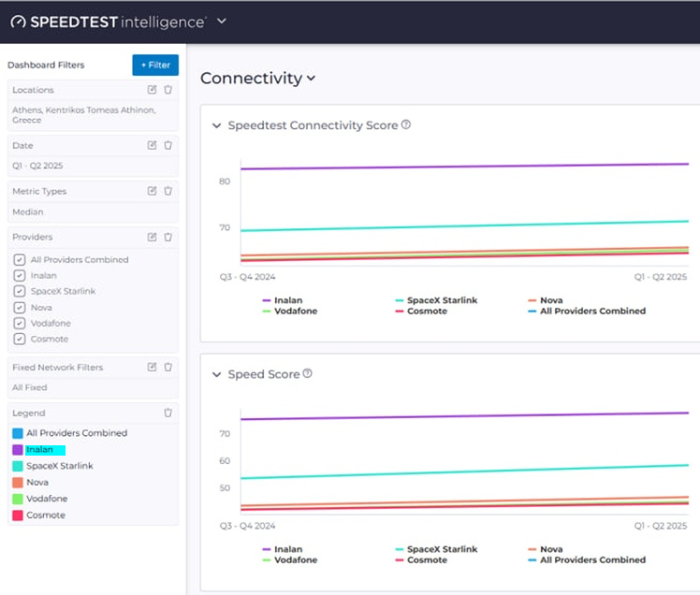700x595 pixels.
Task: Delete the Locations filter
Action: pos(168,90)
